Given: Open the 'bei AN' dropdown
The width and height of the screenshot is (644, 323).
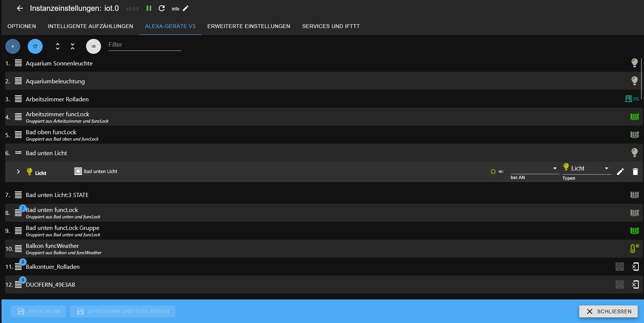Looking at the screenshot, I should click(535, 169).
